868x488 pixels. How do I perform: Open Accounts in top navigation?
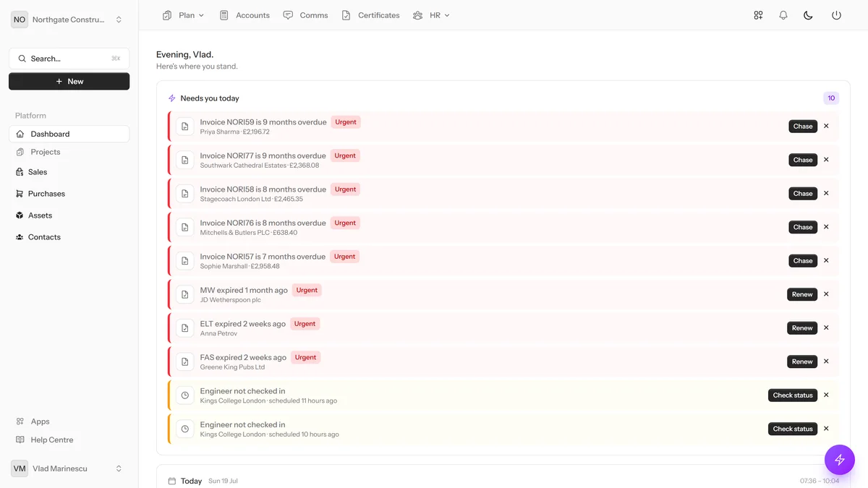point(244,15)
